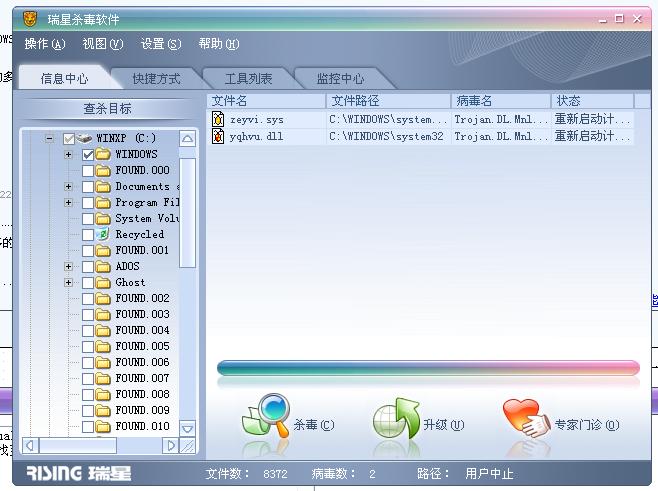
Task: Click the Recycled bin icon
Action: click(x=102, y=234)
